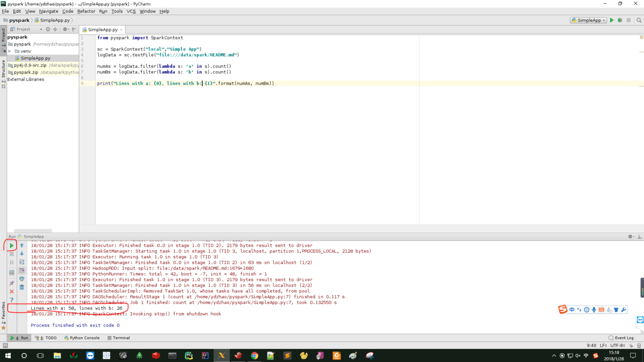Image resolution: width=644 pixels, height=362 pixels.
Task: Open Google Chrome from the Windows taskbar
Action: click(254, 356)
